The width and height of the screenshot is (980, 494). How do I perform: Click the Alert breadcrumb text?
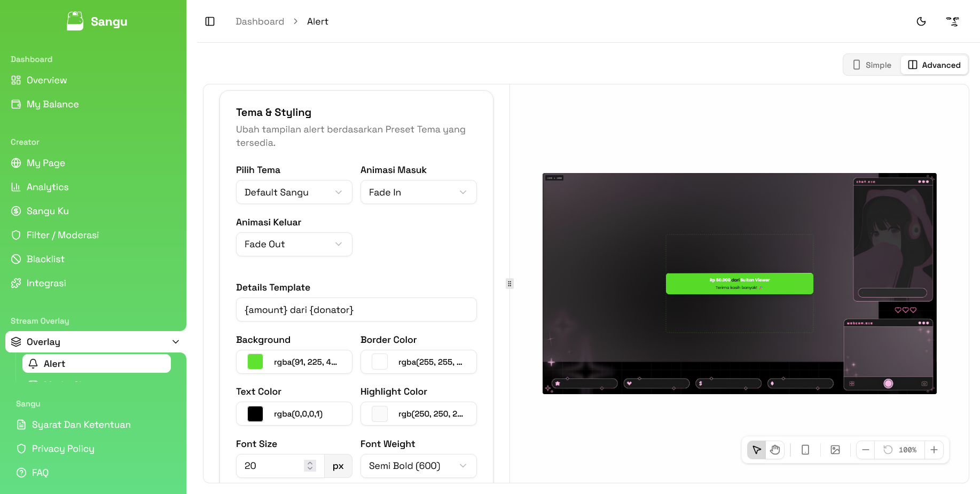click(x=317, y=21)
